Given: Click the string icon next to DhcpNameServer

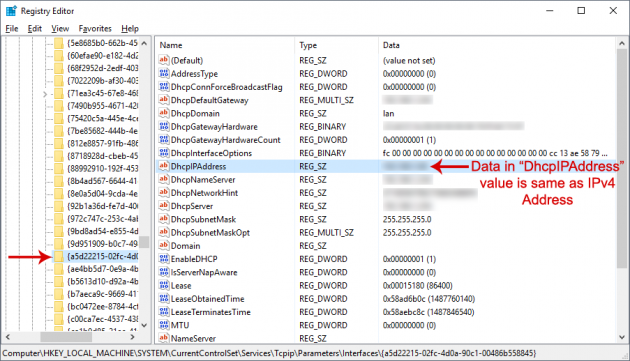Looking at the screenshot, I should pyautogui.click(x=164, y=180).
